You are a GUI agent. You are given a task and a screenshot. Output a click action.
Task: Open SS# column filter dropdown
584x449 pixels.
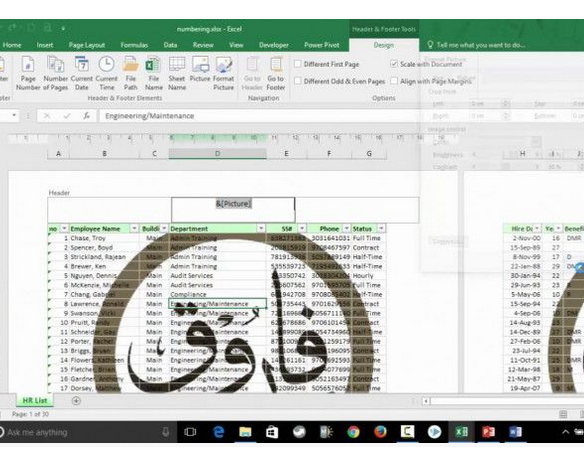pos(302,228)
